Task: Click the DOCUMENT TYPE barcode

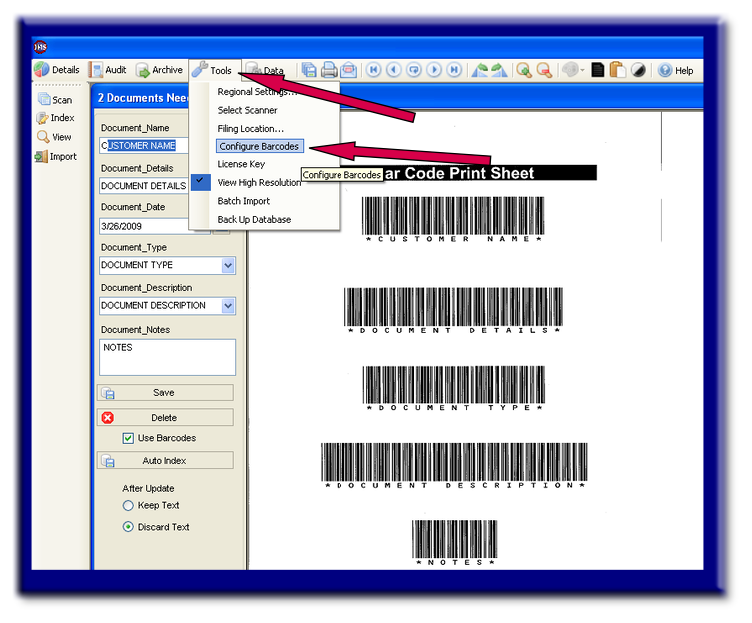Action: pyautogui.click(x=454, y=388)
